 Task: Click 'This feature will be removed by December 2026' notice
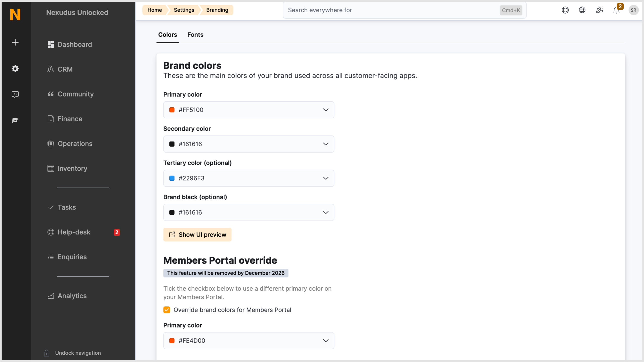226,273
